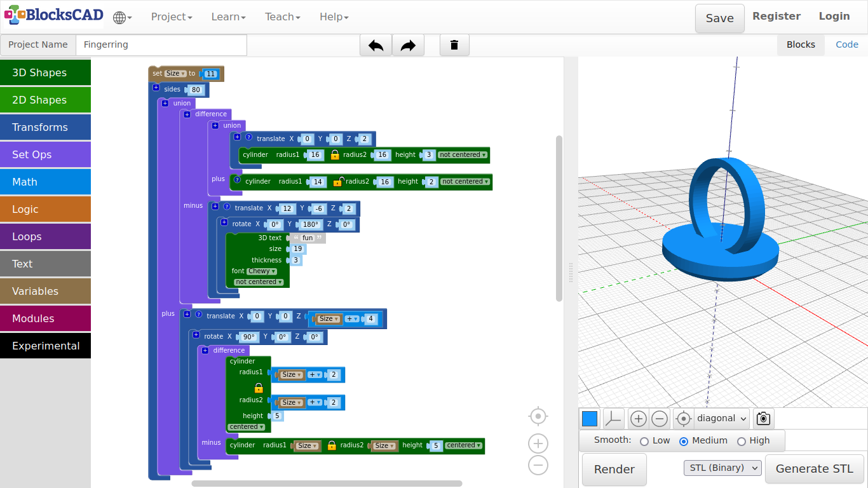The height and width of the screenshot is (488, 868).
Task: Open the Chewy font dropdown
Action: 261,271
